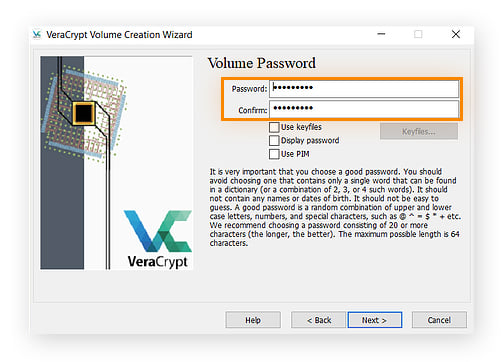Focus the Password input field
This screenshot has width=502, height=362.
tap(364, 88)
